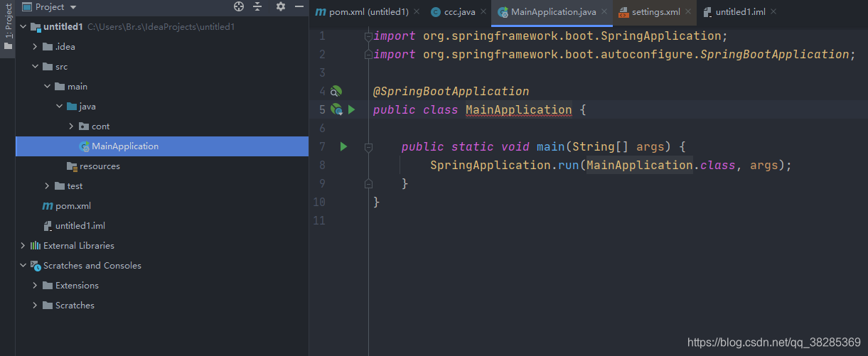
Task: Click the java source root folder icon
Action: [x=72, y=107]
